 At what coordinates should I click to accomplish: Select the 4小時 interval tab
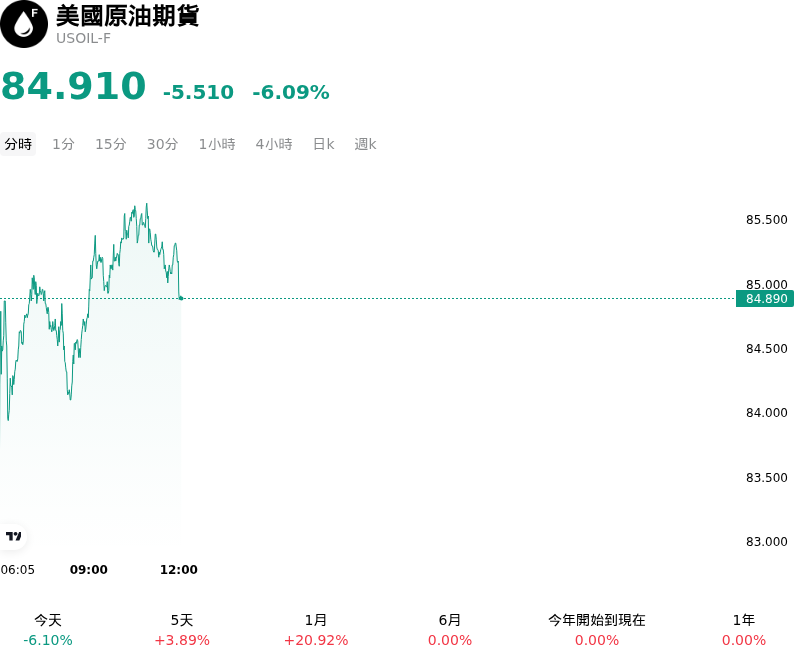274,144
